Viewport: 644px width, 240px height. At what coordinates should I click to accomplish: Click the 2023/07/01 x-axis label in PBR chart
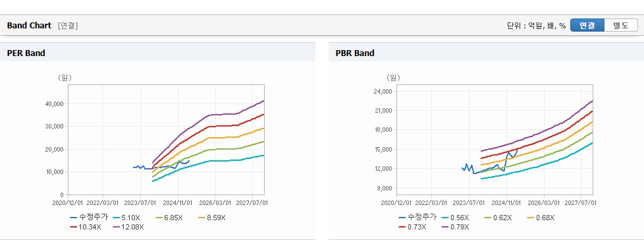coord(469,202)
